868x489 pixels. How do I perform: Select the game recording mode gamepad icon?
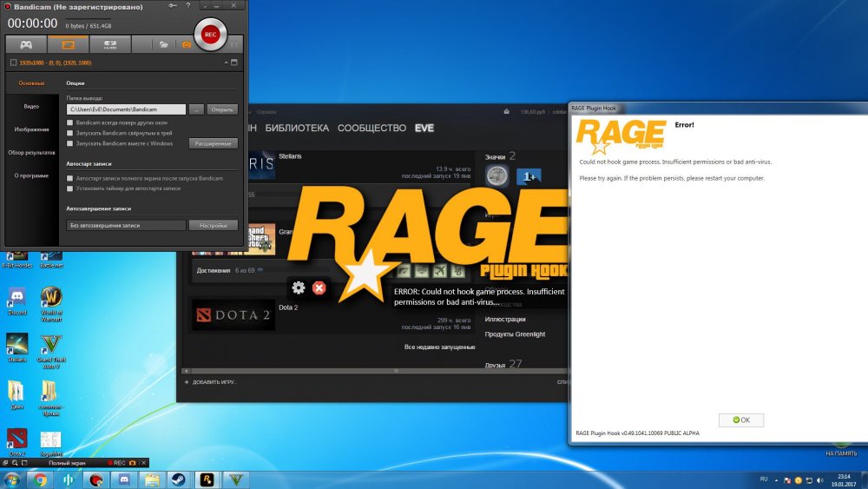pos(27,44)
